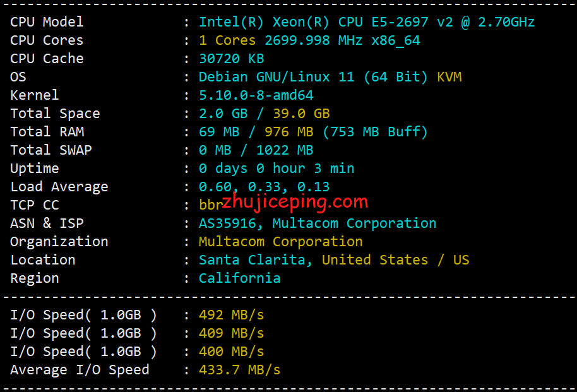577x392 pixels.
Task: Click the 'Kernel' label
Action: pos(35,95)
